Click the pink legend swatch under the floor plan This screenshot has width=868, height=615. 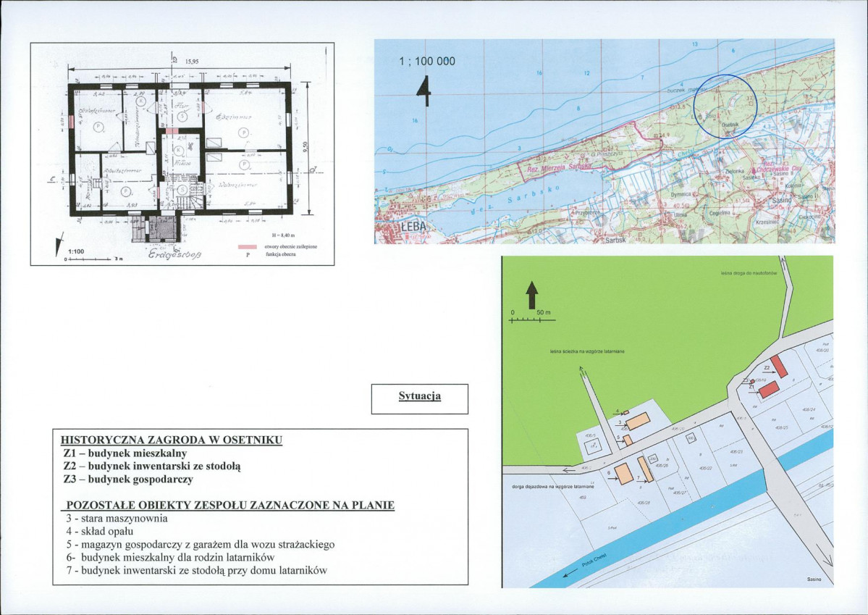pyautogui.click(x=248, y=246)
